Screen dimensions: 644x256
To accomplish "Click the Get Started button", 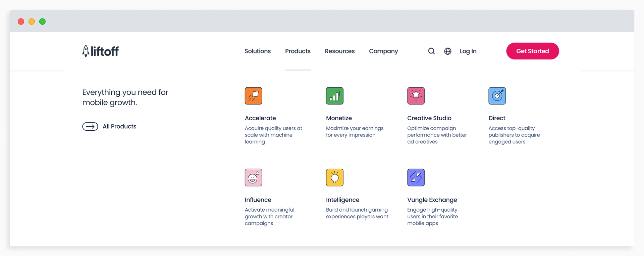I will 533,51.
